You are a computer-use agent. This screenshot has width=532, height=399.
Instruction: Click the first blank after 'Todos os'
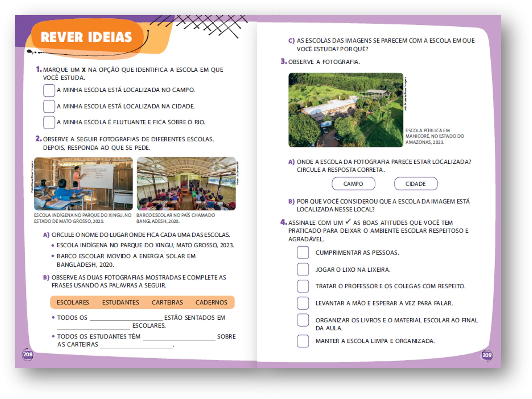coord(126,318)
